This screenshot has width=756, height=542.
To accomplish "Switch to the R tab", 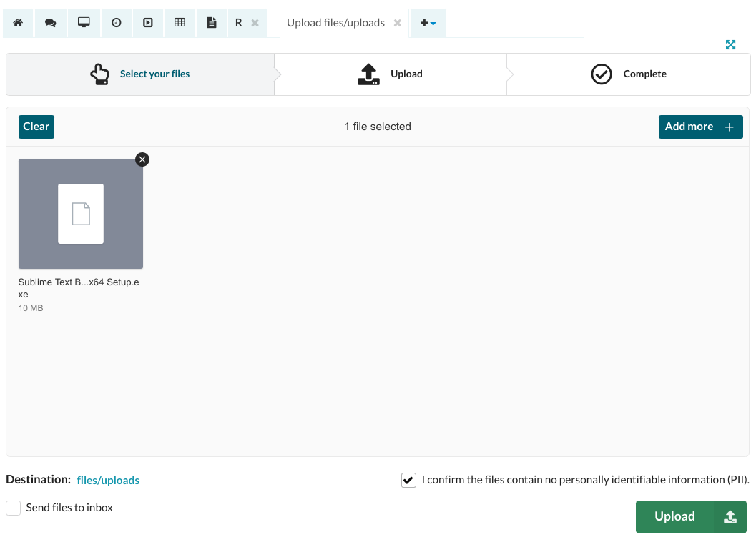I will tap(239, 23).
